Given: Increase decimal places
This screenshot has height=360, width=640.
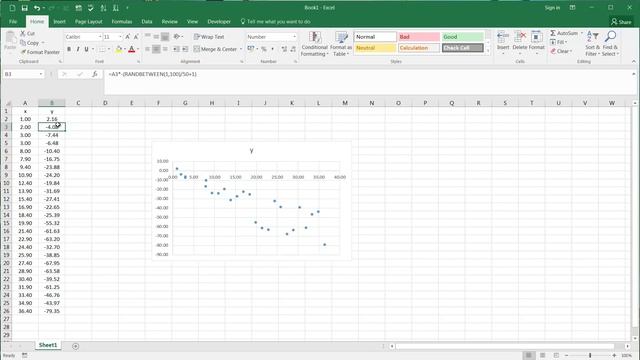Looking at the screenshot, I should [x=284, y=49].
